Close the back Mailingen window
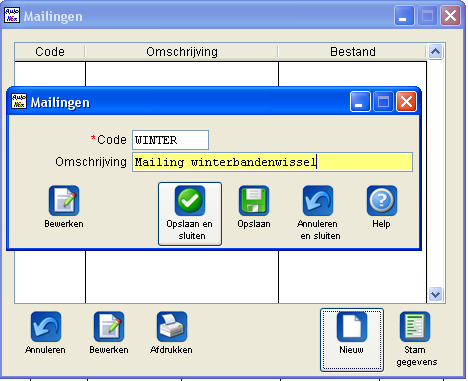Image resolution: width=468 pixels, height=381 pixels. [x=450, y=16]
